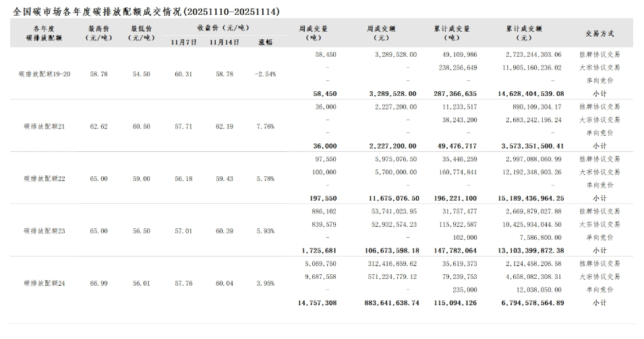644x339 pixels.
Task: Click the 11月14日 sub-header
Action: coord(225,42)
